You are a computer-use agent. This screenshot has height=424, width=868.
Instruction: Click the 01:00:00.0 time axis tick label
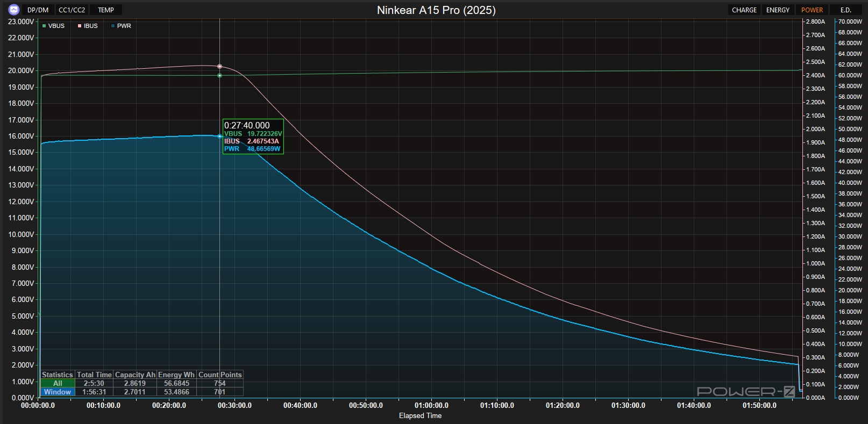431,405
